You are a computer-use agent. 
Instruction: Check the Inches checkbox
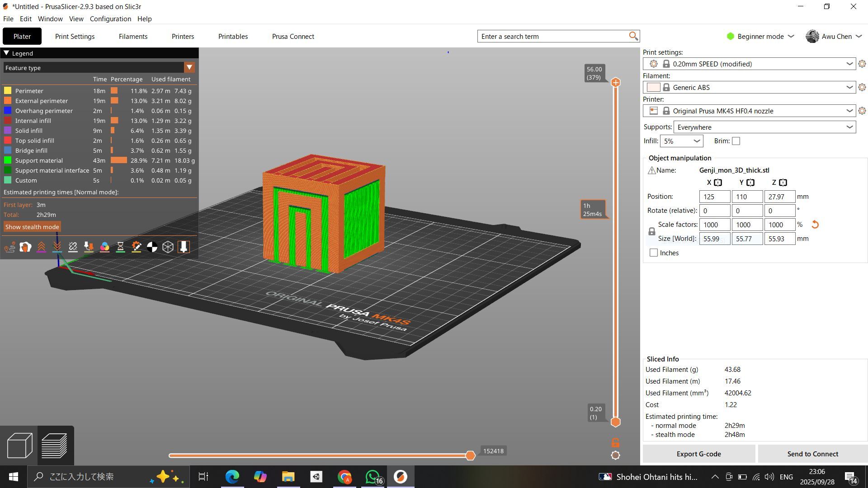click(654, 253)
